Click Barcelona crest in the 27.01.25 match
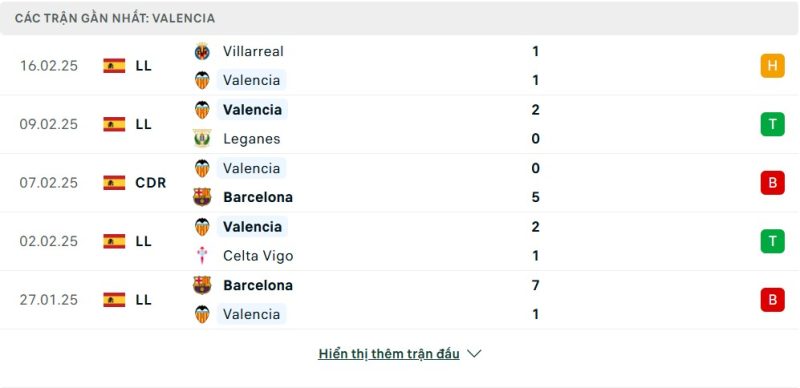Screen dimensions: 800x388 click(202, 285)
